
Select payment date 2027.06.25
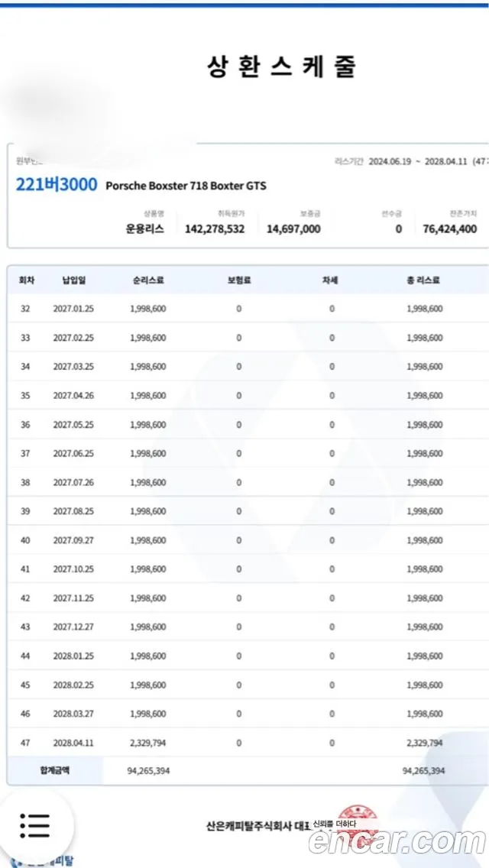(x=73, y=453)
